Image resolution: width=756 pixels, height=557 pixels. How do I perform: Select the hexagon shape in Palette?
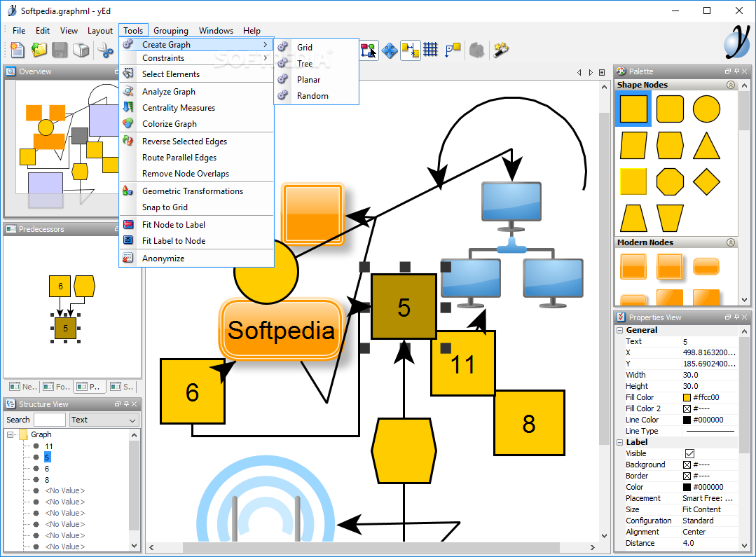tap(671, 146)
